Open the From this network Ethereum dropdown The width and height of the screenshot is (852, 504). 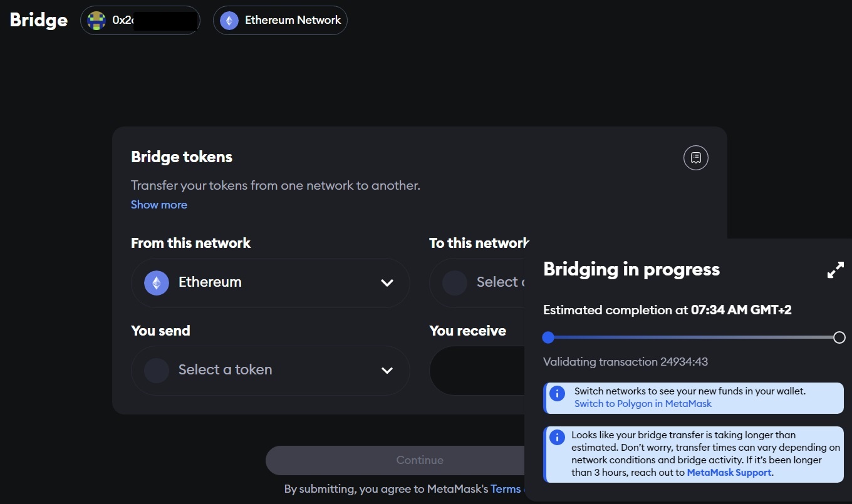point(271,282)
